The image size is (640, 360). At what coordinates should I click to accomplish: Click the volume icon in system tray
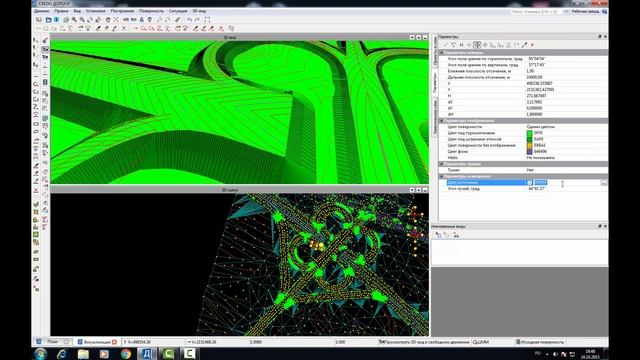556,354
